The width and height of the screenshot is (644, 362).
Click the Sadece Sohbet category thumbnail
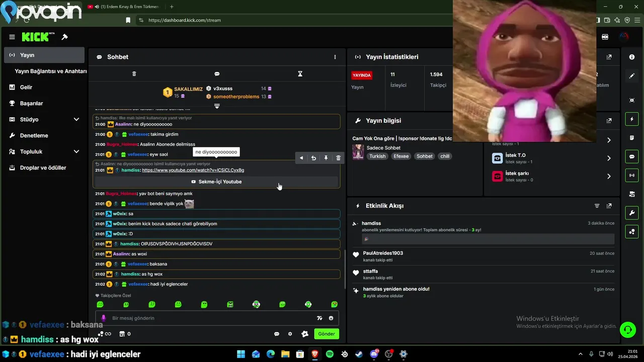[358, 152]
